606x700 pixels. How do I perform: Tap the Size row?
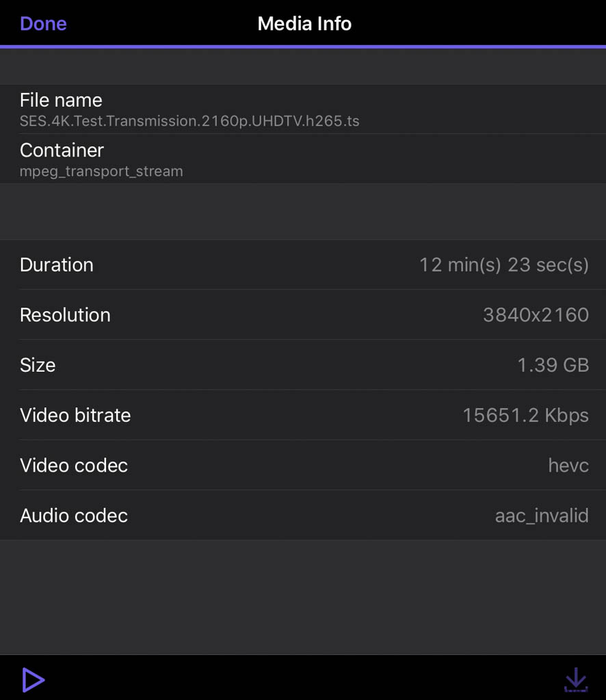303,365
